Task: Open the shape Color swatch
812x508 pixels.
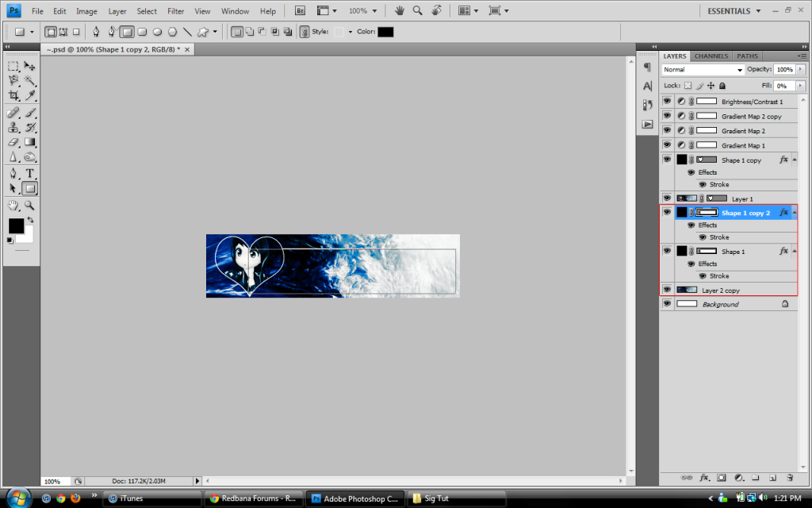Action: tap(385, 32)
